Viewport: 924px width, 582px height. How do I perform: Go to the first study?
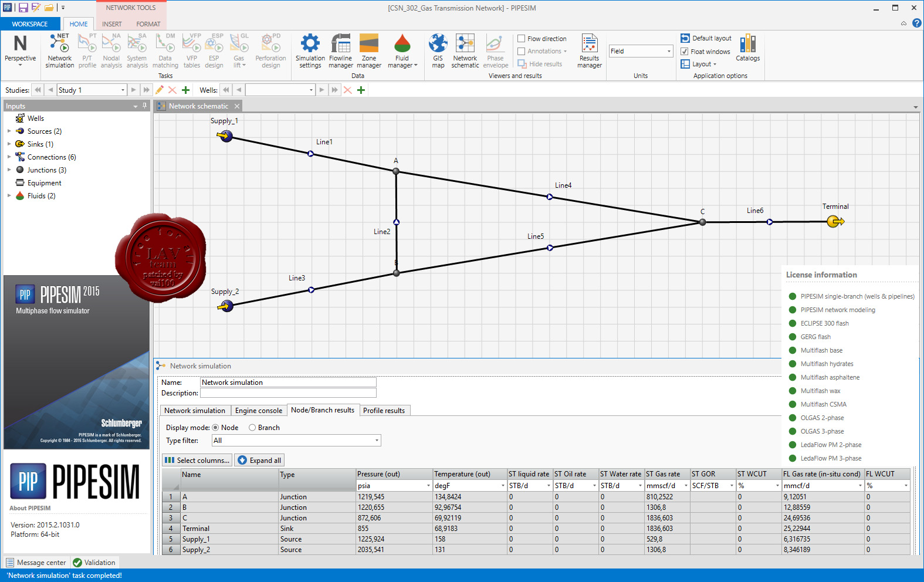point(38,90)
